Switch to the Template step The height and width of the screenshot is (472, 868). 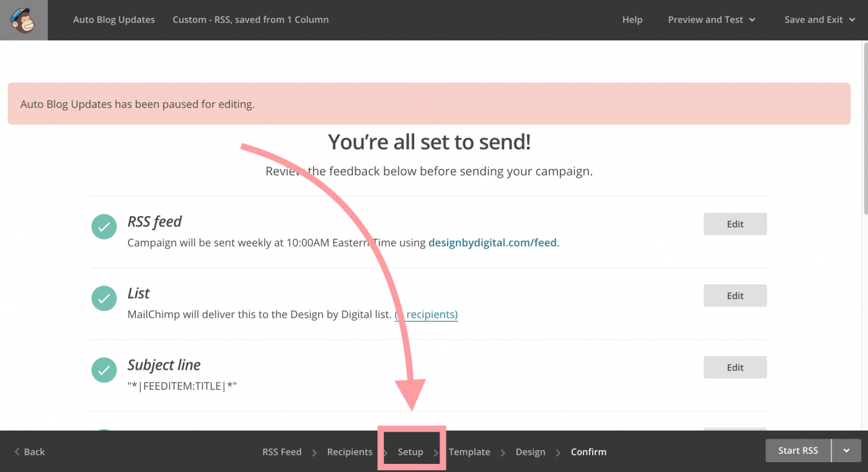pyautogui.click(x=469, y=452)
